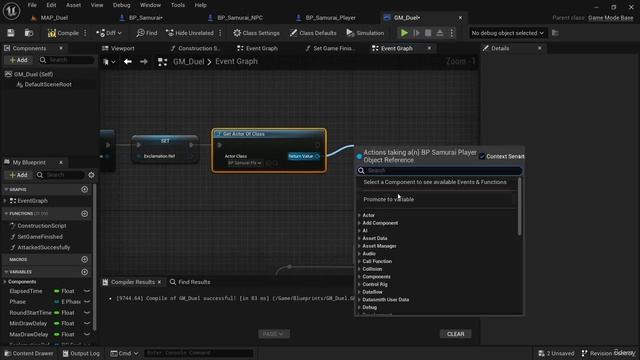Image resolution: width=640 pixels, height=360 pixels.
Task: Open Class Defaults
Action: pyautogui.click(x=313, y=33)
